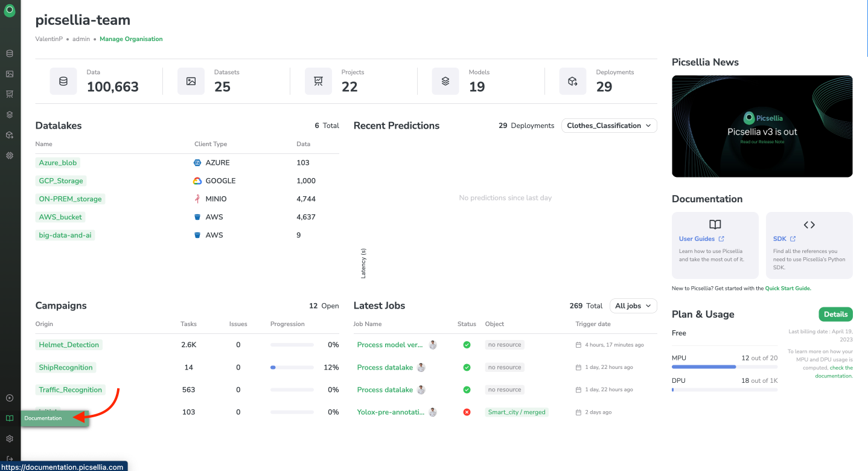The height and width of the screenshot is (471, 868).
Task: Click the Data stat card database icon
Action: coord(63,81)
